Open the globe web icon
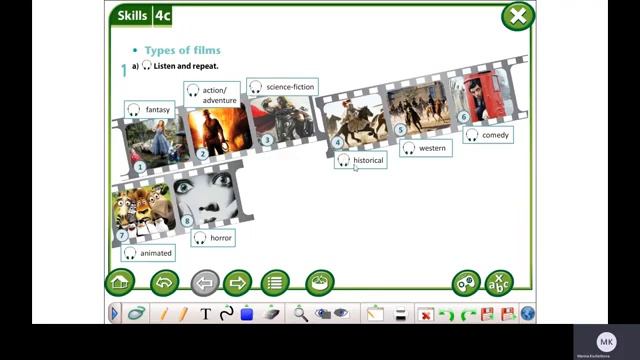Screen dimensions: 640x360 tap(527, 313)
